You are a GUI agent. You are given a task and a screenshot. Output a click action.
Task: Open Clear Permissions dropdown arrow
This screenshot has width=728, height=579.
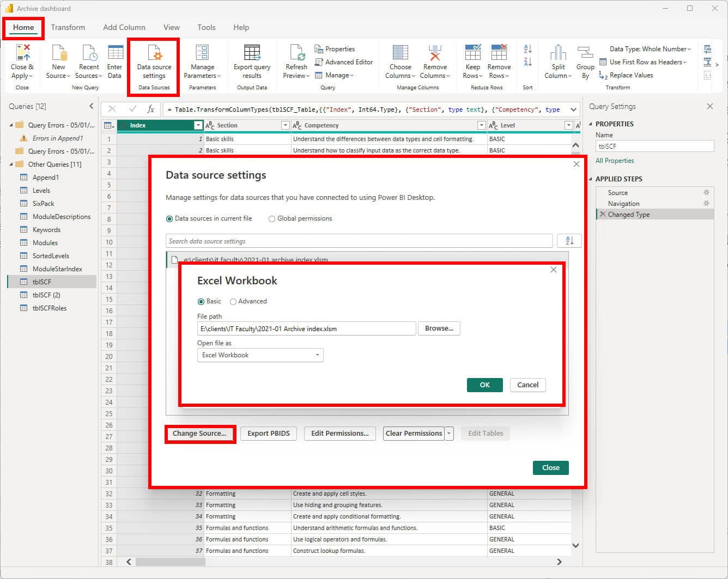[x=449, y=434]
